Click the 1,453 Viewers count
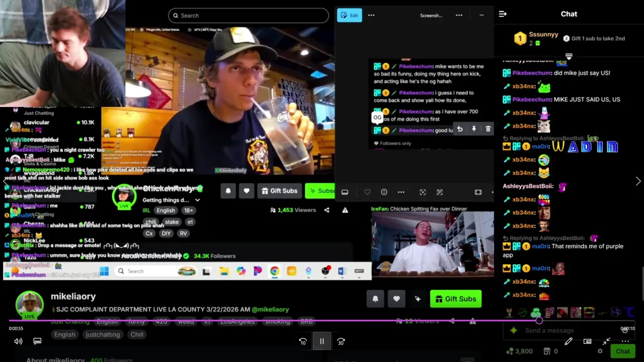The width and height of the screenshot is (644, 362). (x=293, y=210)
